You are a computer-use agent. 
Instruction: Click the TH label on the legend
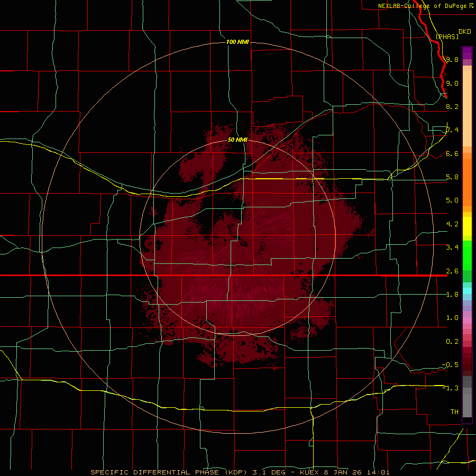[x=454, y=412]
